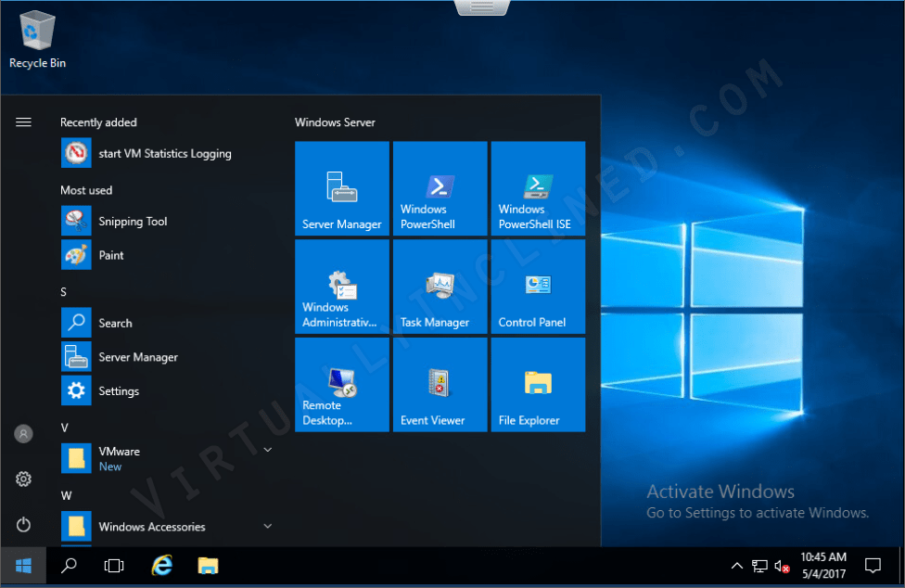Click the Task View taskbar button

tap(114, 565)
